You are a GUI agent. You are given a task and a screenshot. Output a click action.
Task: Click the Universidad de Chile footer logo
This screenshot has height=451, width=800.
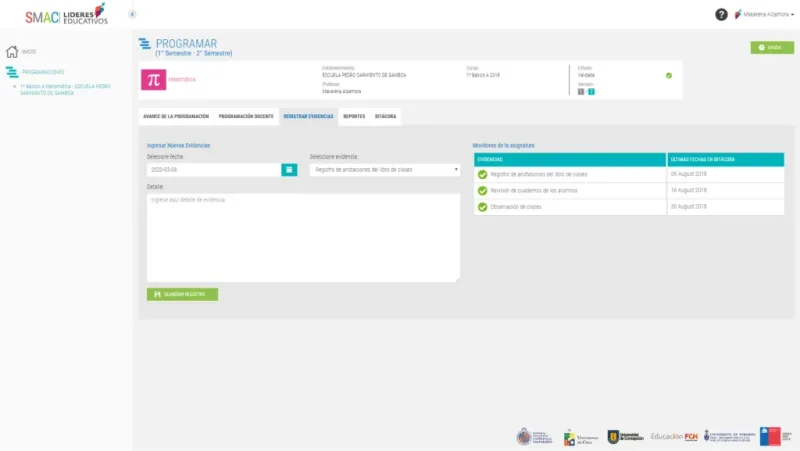(581, 438)
